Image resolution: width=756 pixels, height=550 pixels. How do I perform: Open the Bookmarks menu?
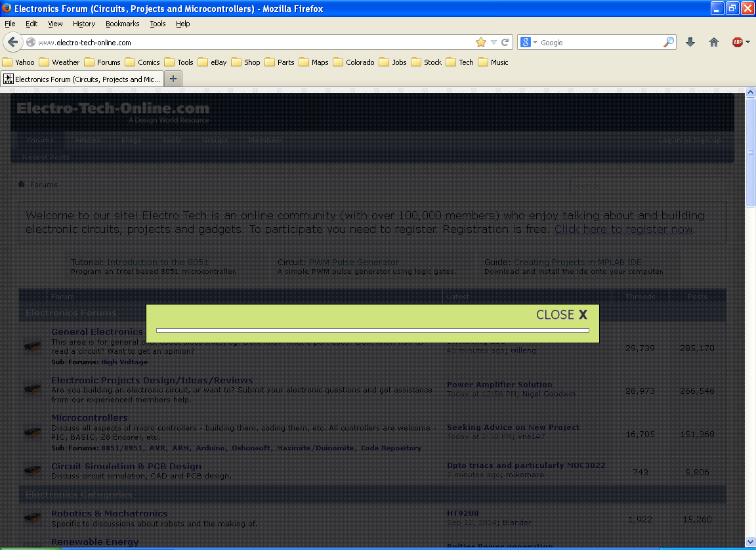coord(123,24)
